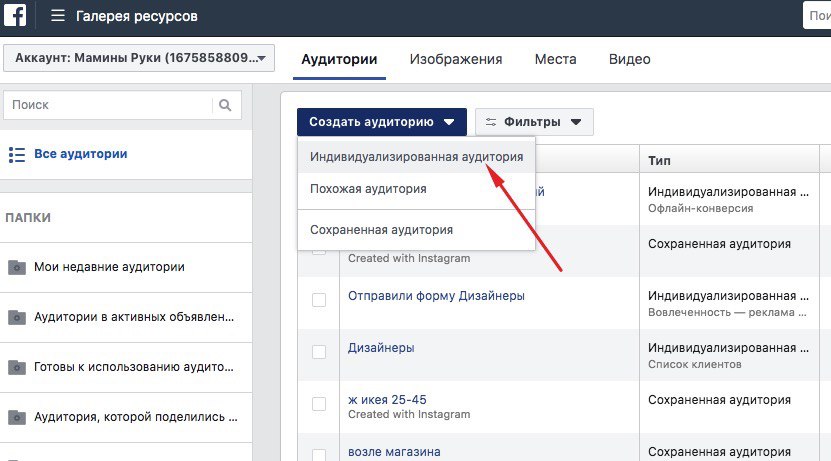This screenshot has width=831, height=461.
Task: Click the top-right search field
Action: click(817, 15)
